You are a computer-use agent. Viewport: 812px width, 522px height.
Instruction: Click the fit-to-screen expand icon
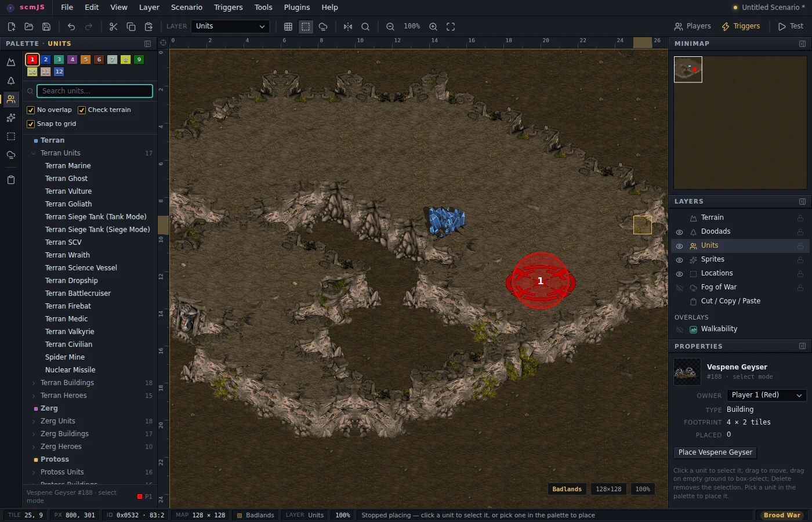pos(451,27)
